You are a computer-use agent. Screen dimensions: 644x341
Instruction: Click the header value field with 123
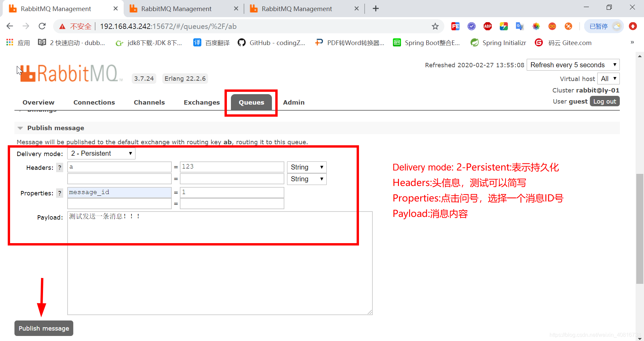232,167
